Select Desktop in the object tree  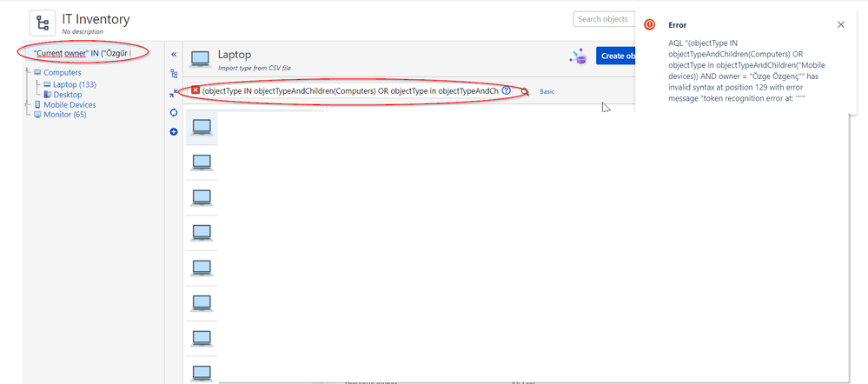click(68, 95)
